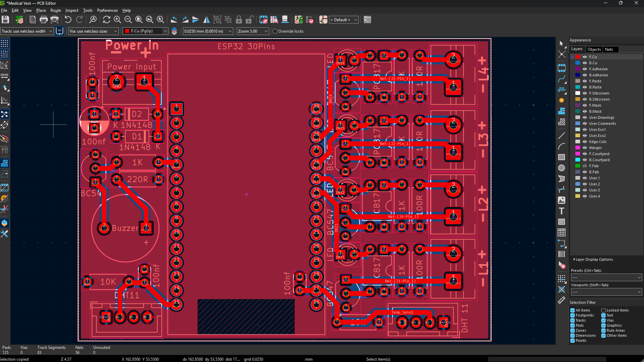This screenshot has width=644, height=362.
Task: Open the F.Cu layer selector dropdown
Action: (145, 31)
